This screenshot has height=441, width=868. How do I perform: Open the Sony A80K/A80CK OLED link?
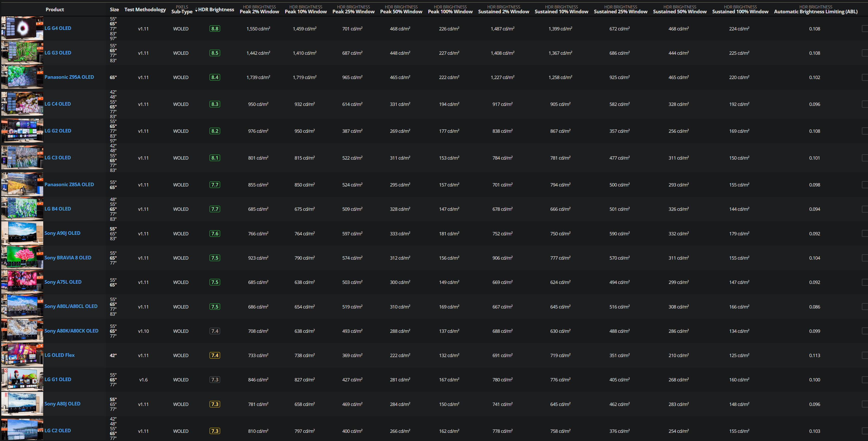pyautogui.click(x=71, y=331)
